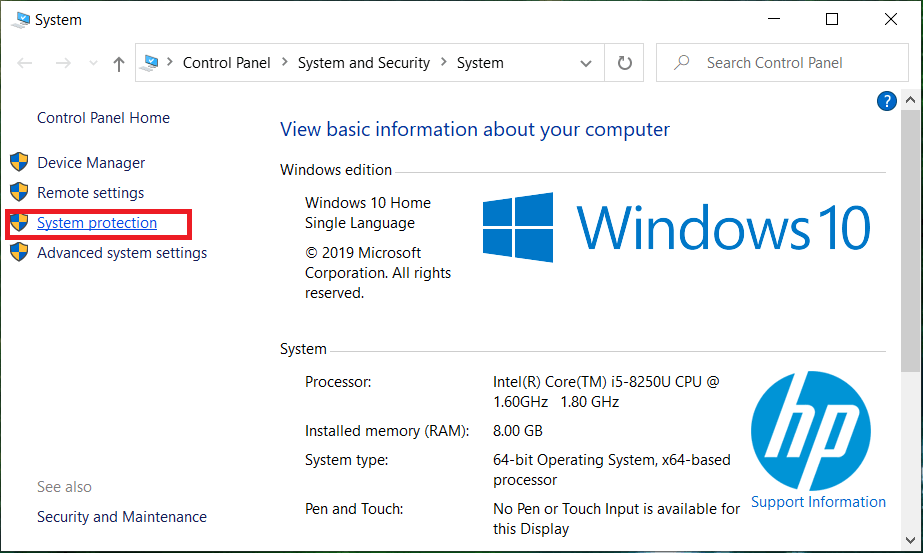923x553 pixels.
Task: Click the shield icon beside Advanced system settings
Action: click(19, 253)
